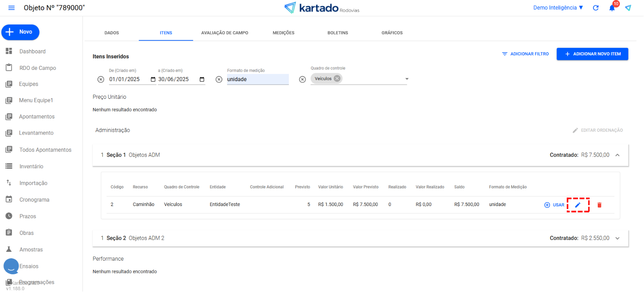
Task: Collapse Seção 1 Objetos ADM
Action: click(617, 155)
